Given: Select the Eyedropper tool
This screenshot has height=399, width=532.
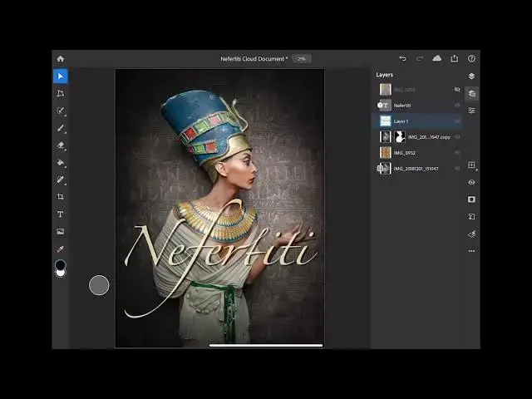Looking at the screenshot, I should (x=61, y=249).
